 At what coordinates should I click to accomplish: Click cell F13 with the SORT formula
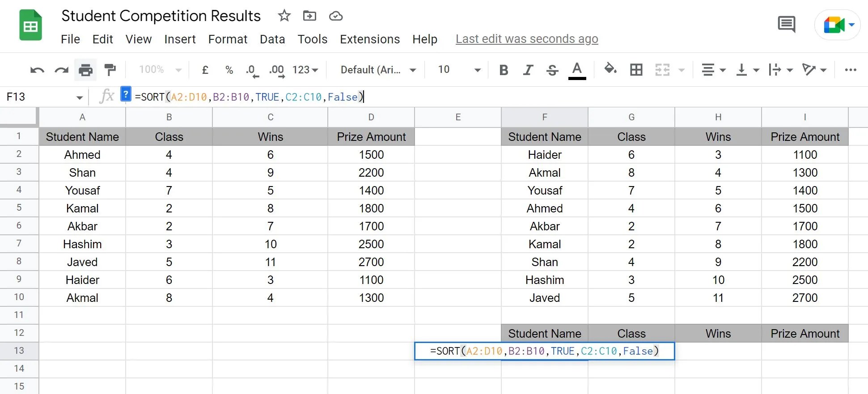(x=544, y=351)
